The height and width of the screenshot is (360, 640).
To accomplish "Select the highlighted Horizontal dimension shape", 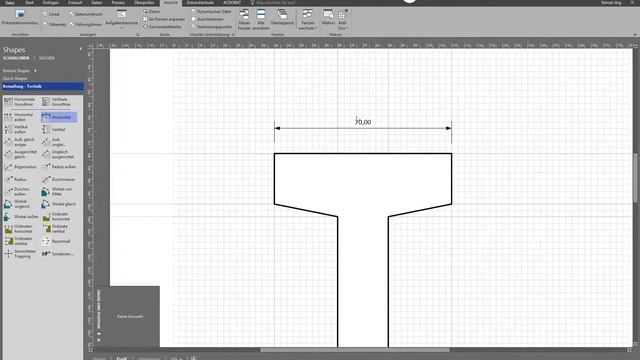I will click(x=59, y=117).
